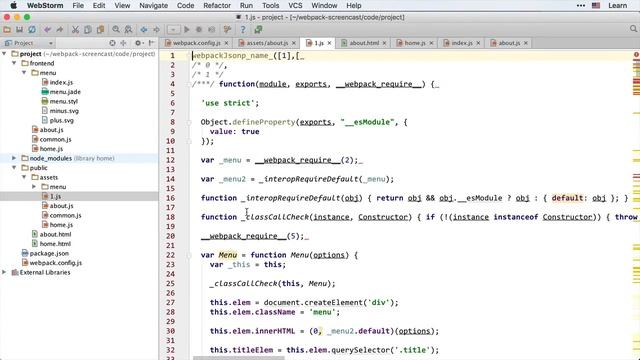Click the input language flag icon

point(596,6)
